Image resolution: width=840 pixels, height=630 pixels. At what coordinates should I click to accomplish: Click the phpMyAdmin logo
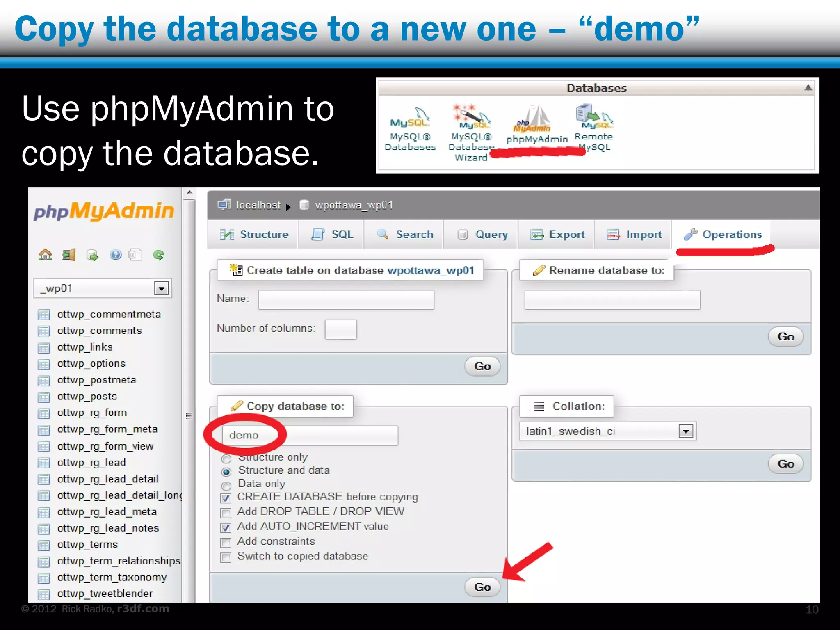[104, 211]
